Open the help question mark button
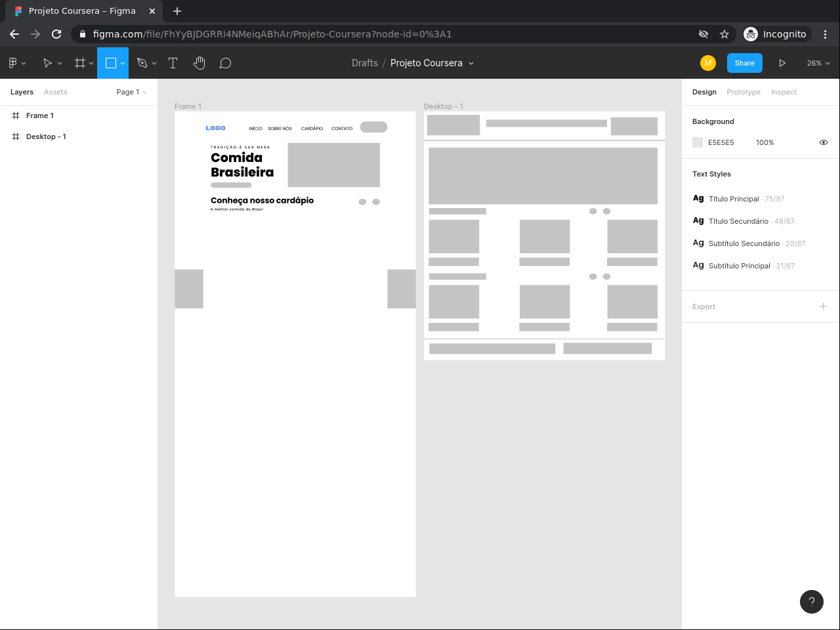 tap(812, 602)
